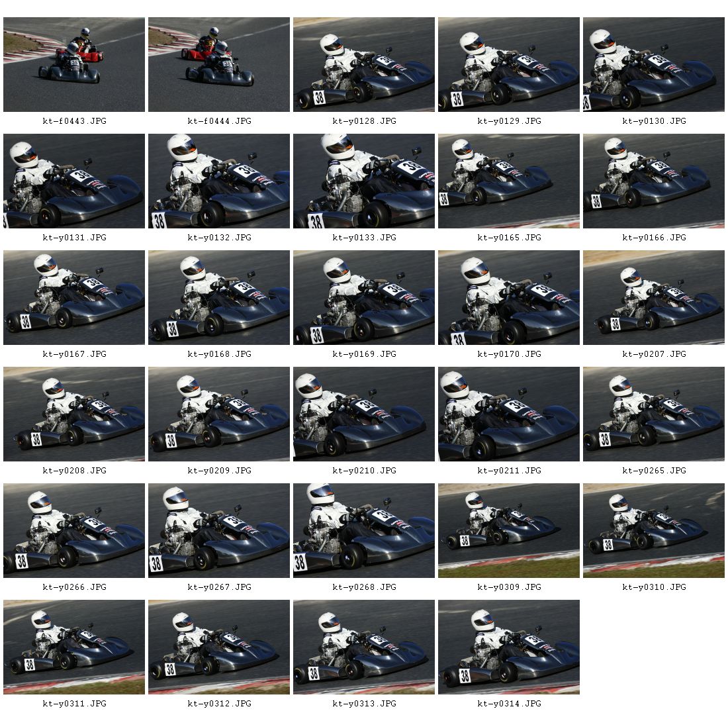Open thumbnail kt-f0443.JPG with two karts
This screenshot has height=715, width=728.
74,65
